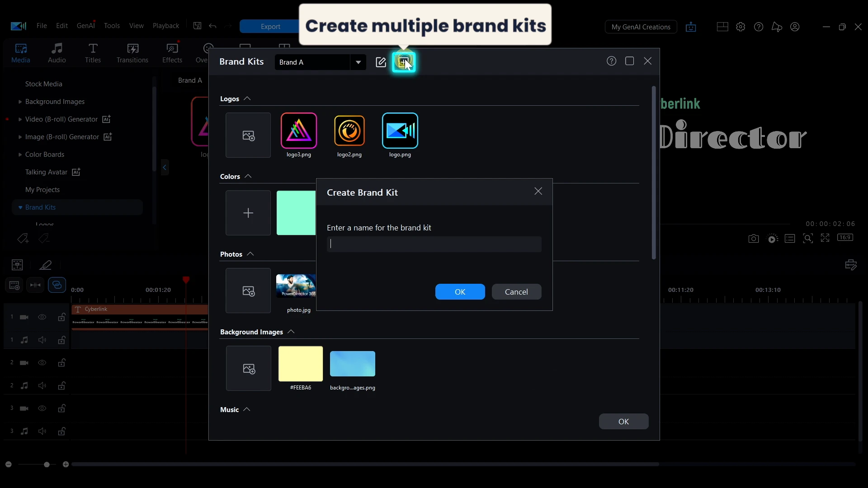Click the rename brand kit pencil icon
Screen dimensions: 868x488
click(381, 62)
